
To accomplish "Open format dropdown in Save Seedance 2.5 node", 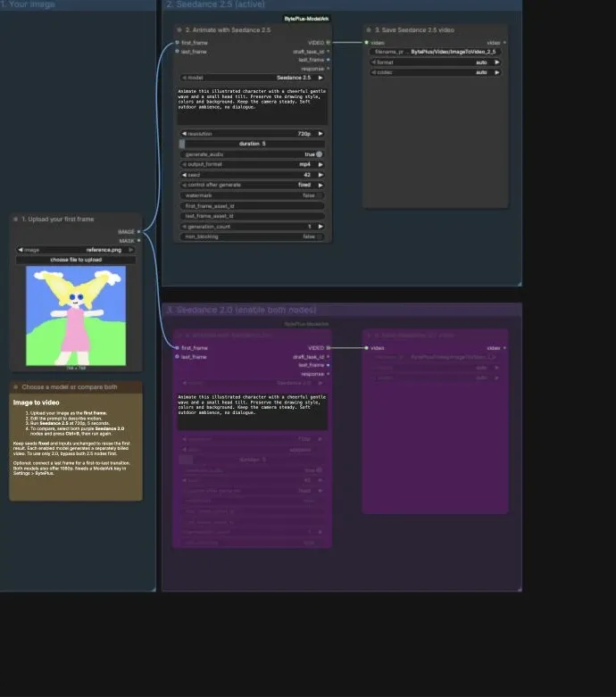I will tap(435, 62).
